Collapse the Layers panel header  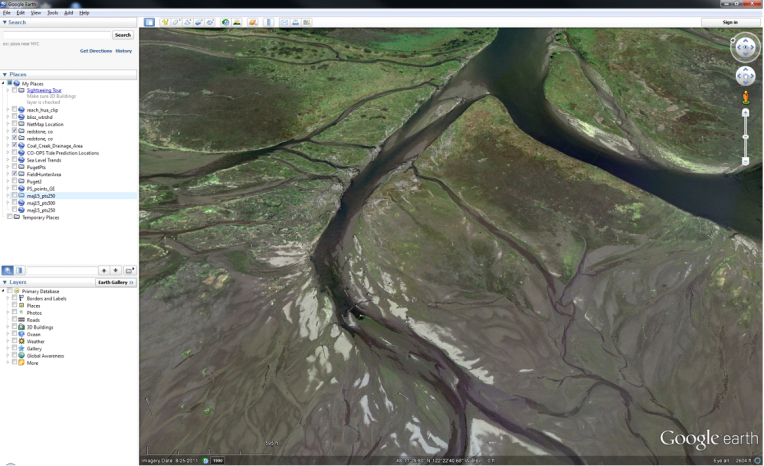click(x=5, y=282)
